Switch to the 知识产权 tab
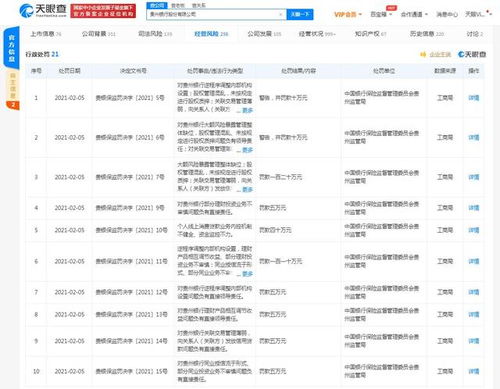Screen dimensions: 500x389 point(370,34)
